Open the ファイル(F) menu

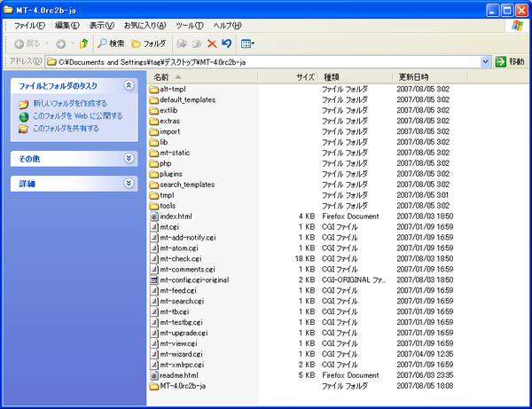[x=29, y=26]
